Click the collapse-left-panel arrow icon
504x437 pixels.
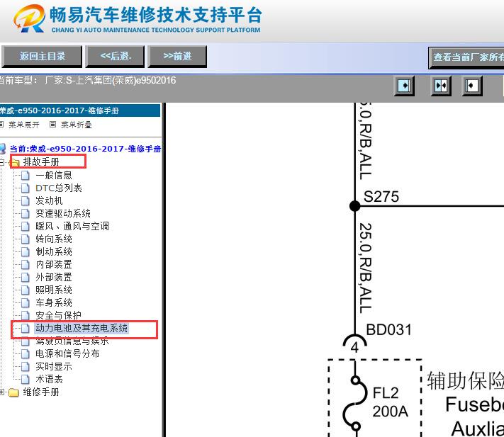(x=472, y=86)
